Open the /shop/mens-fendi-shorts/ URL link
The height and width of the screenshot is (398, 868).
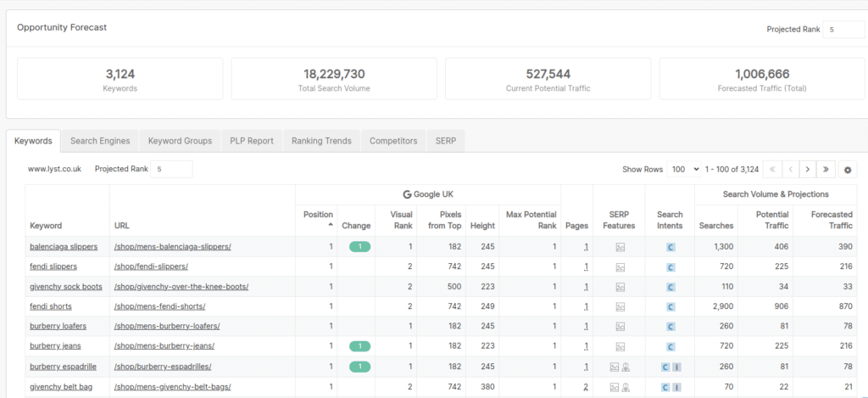[159, 306]
